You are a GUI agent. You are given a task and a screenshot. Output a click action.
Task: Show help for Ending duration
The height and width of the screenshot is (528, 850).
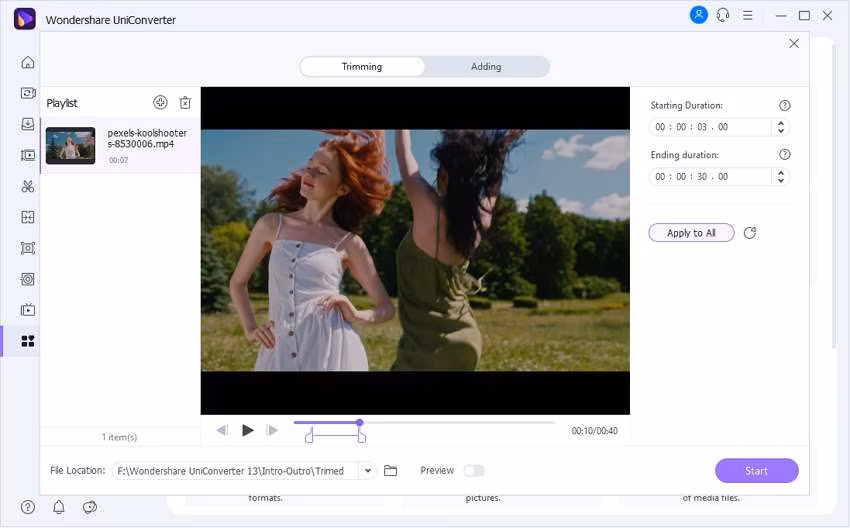coord(784,155)
